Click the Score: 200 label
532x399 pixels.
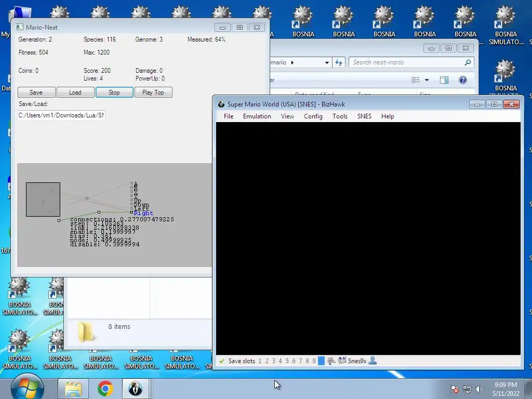[x=97, y=71]
